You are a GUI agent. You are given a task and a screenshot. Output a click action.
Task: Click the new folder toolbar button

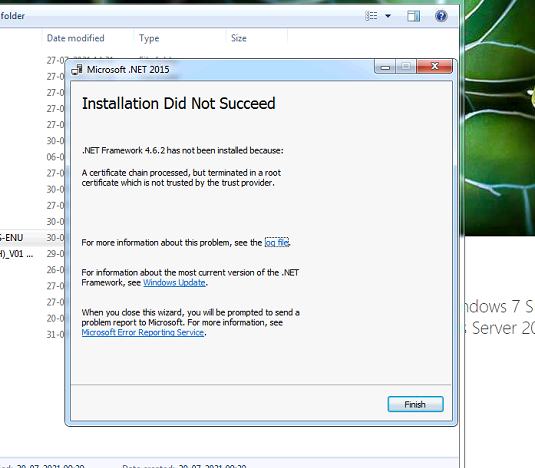pyautogui.click(x=12, y=16)
